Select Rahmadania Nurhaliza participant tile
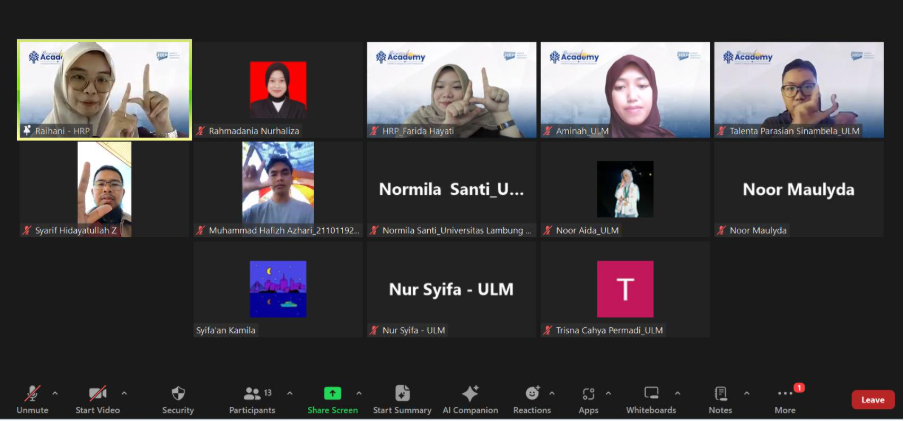The image size is (904, 421). (278, 89)
